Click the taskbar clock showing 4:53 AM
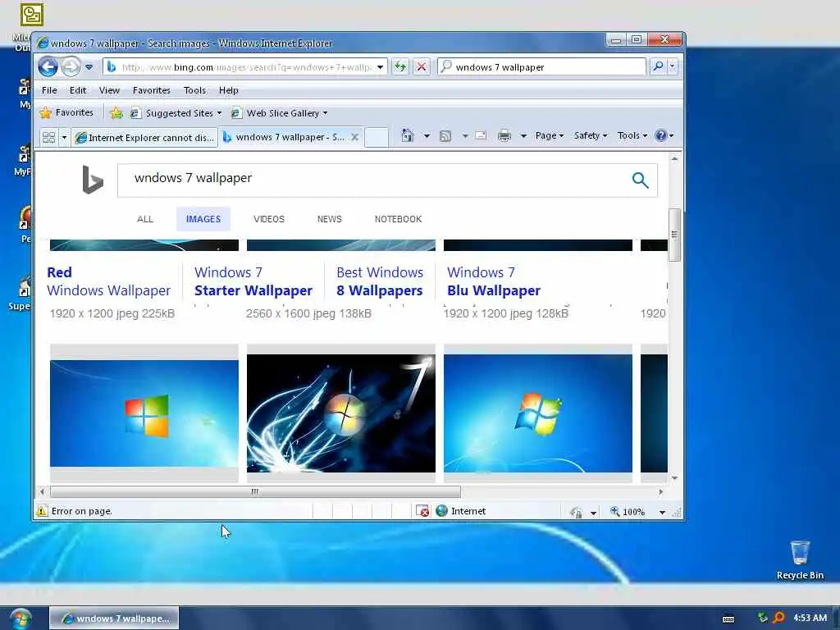The height and width of the screenshot is (630, 840). point(810,618)
